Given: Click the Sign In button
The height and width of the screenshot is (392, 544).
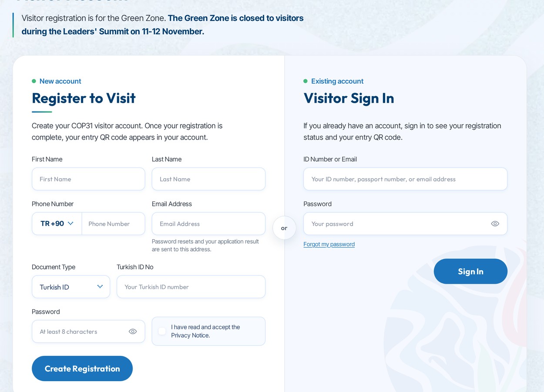Looking at the screenshot, I should [470, 271].
